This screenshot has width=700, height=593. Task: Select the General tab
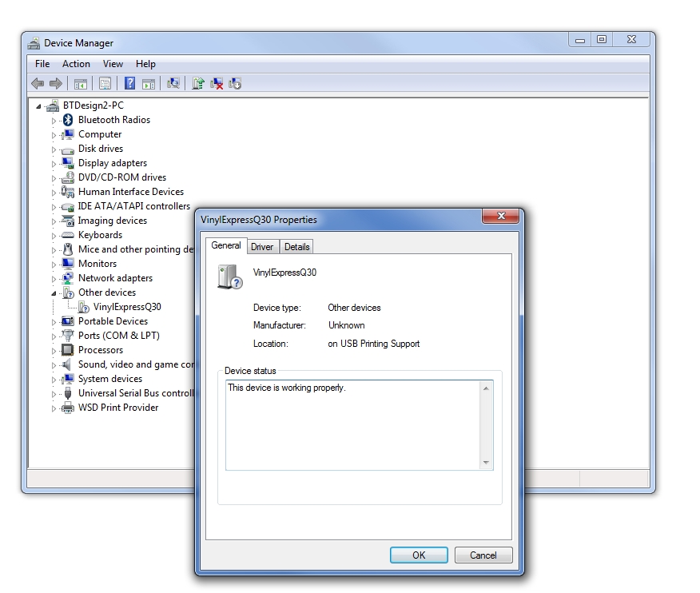point(226,245)
